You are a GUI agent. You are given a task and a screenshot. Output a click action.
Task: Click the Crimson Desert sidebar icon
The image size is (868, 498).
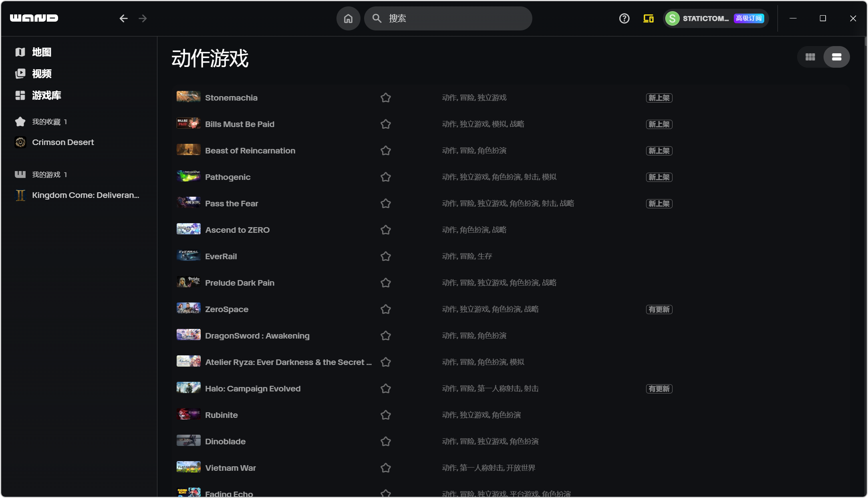[x=20, y=142]
